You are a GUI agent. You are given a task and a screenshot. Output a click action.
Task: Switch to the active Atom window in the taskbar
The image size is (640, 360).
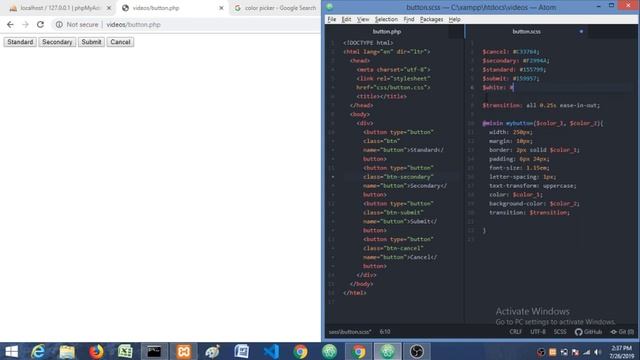(388, 351)
